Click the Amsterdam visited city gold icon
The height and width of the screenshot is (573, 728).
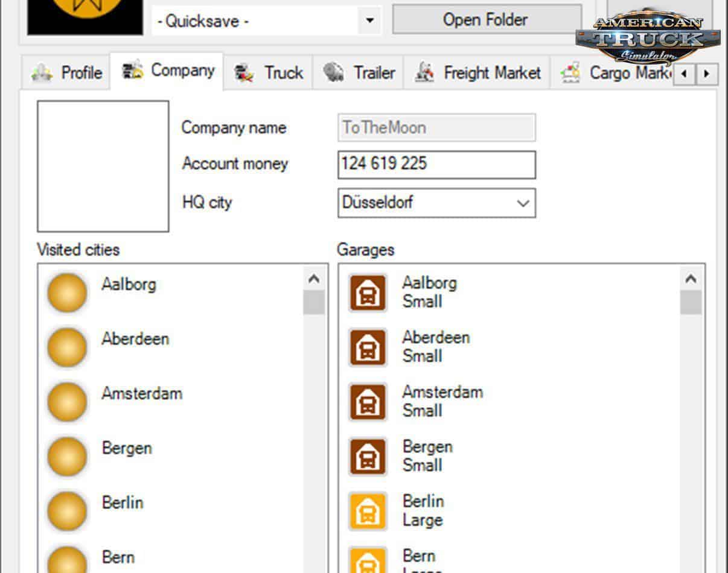[x=67, y=402]
